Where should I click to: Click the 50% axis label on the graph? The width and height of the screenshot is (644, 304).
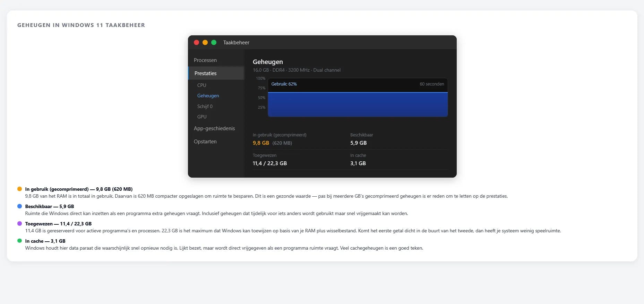click(x=261, y=98)
